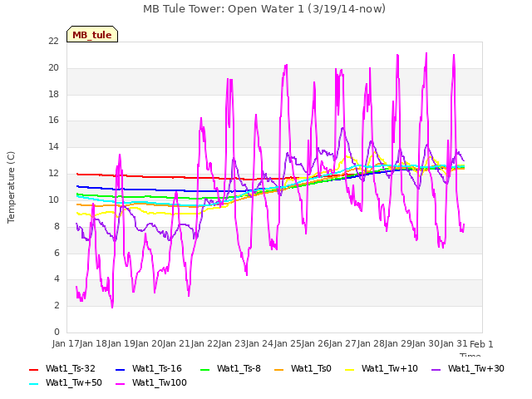Select the Wat1_Tw100 legend label

pyautogui.click(x=160, y=382)
